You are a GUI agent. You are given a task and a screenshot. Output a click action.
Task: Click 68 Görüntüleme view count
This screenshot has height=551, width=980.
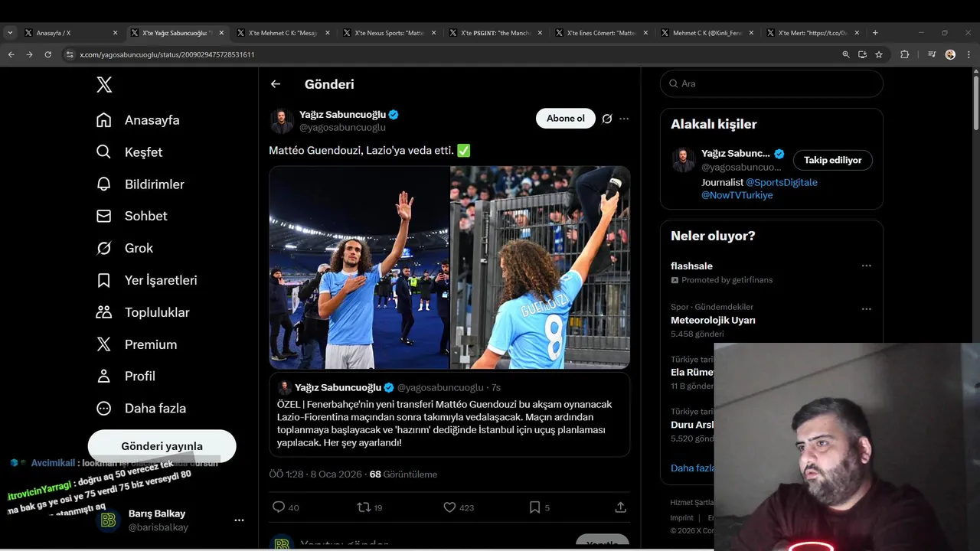click(x=403, y=474)
